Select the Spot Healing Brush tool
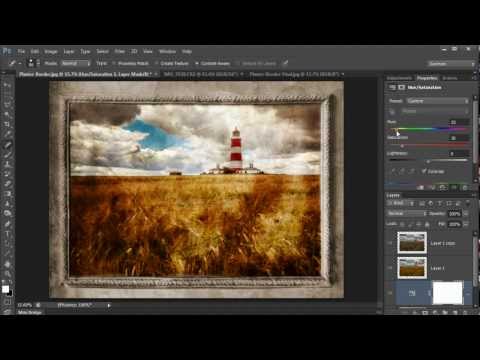The image size is (480, 360). 7,144
